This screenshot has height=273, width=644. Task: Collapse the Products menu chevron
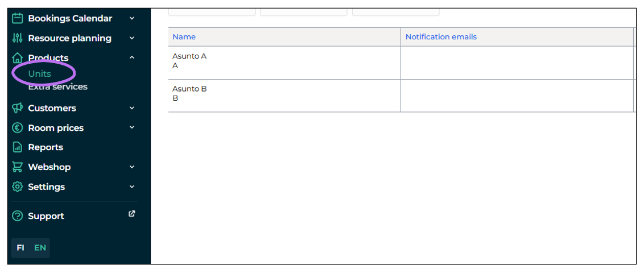[x=132, y=57]
